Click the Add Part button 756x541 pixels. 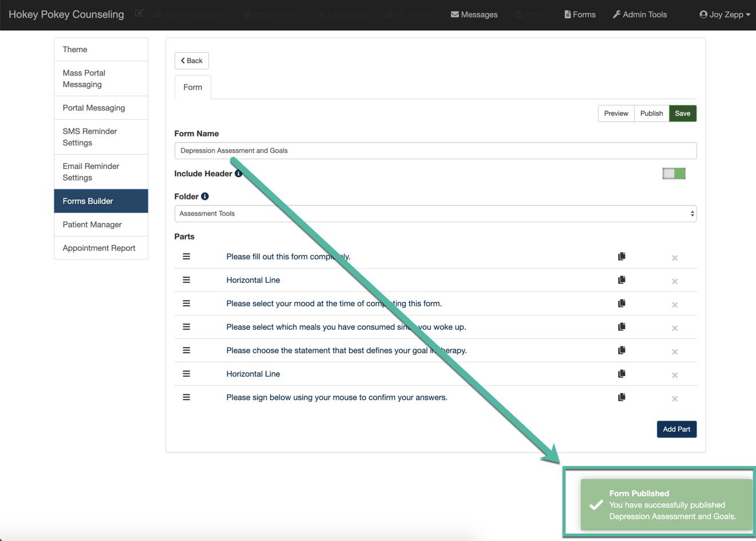click(676, 429)
